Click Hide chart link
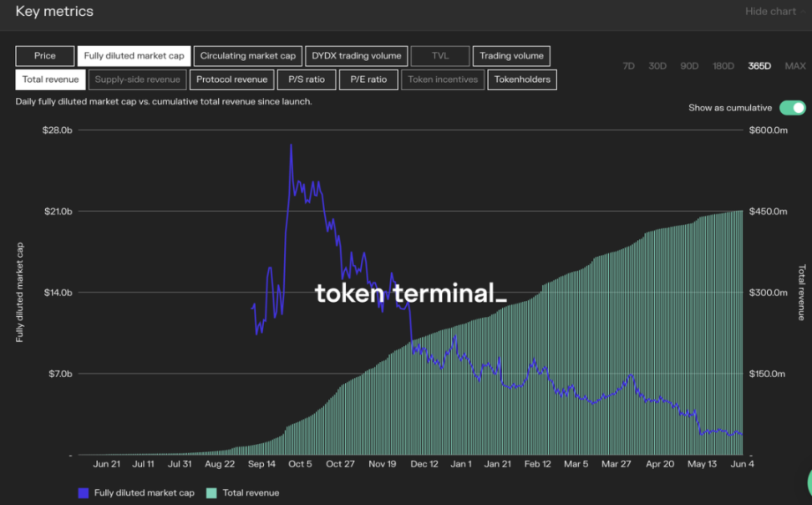Viewport: 812px width, 505px height. [x=770, y=12]
